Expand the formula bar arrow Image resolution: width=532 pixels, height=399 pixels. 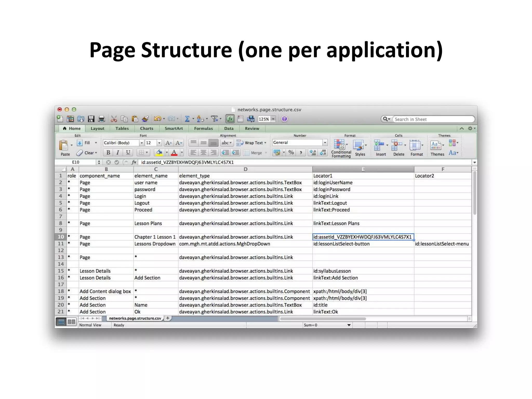click(x=474, y=162)
